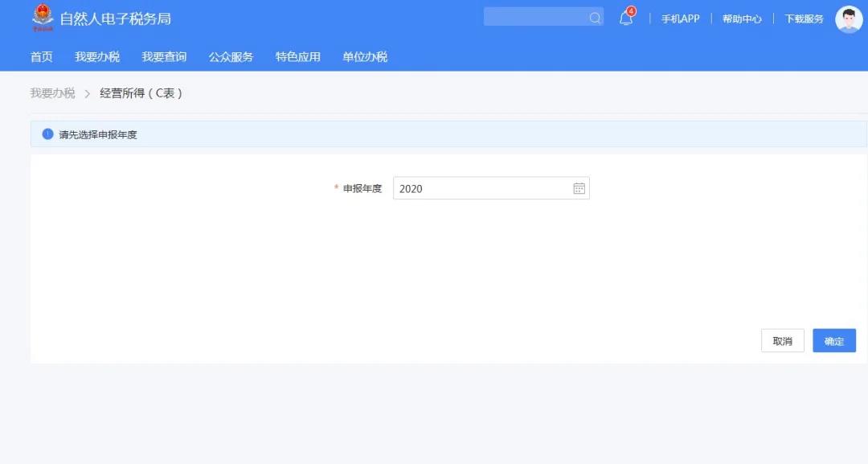Open the 申报年度 year selector dropdown
868x464 pixels.
(579, 187)
